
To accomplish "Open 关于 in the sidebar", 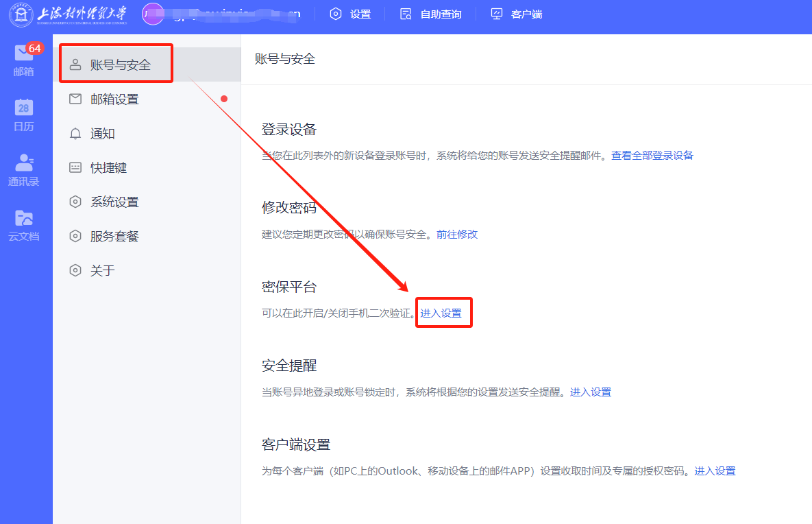I will [102, 271].
